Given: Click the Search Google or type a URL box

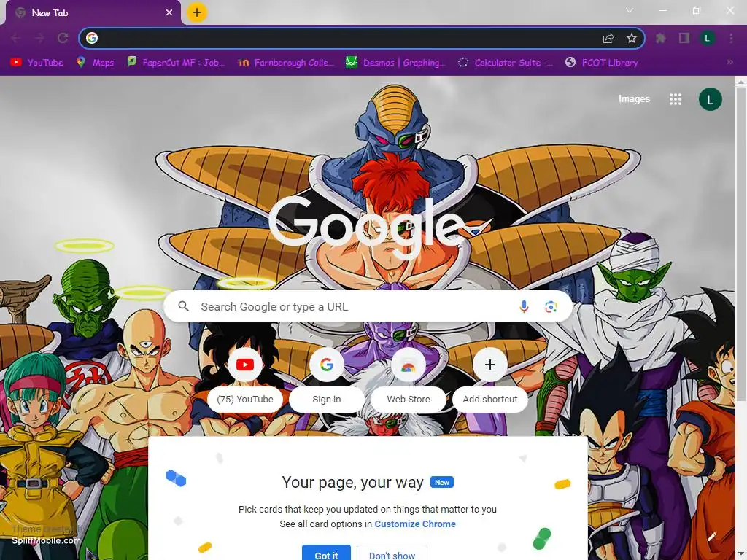Looking at the screenshot, I should point(368,306).
